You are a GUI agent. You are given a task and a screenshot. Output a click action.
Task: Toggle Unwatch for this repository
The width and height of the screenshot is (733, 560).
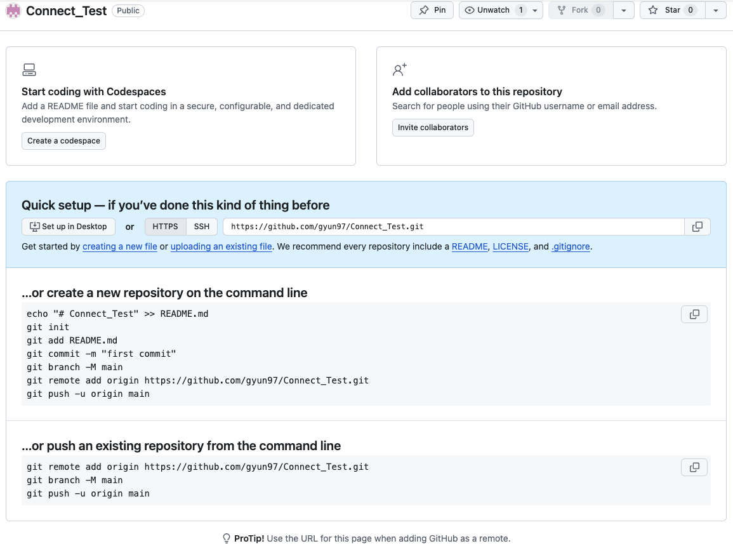coord(493,10)
